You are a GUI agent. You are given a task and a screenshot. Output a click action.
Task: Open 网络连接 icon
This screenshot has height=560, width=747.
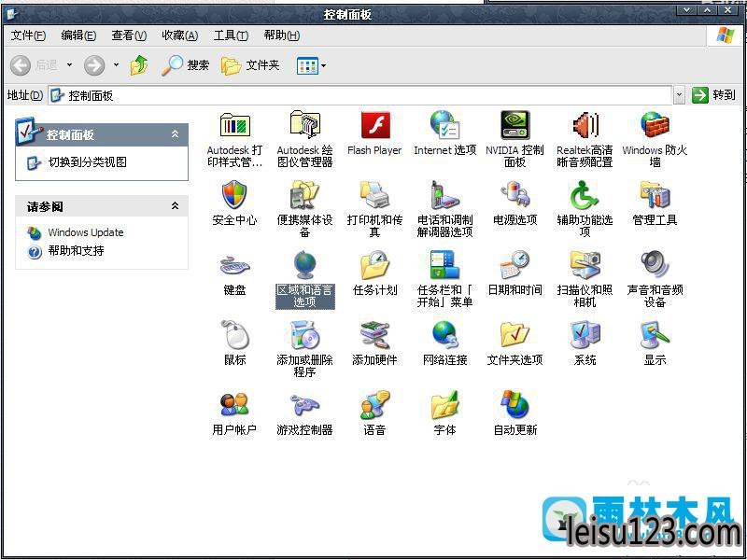pos(445,335)
